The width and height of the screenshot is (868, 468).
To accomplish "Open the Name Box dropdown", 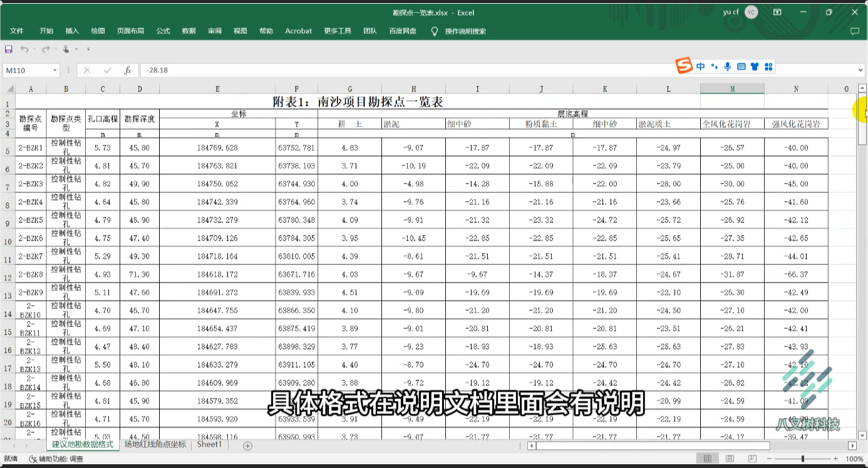I will coord(55,71).
